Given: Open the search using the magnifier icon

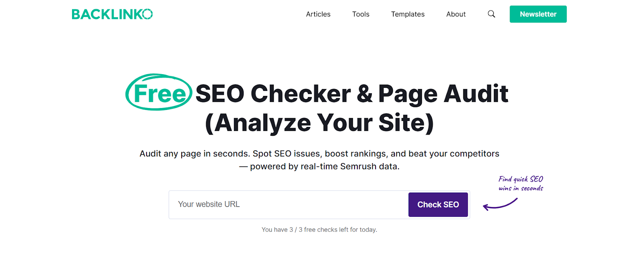Looking at the screenshot, I should pyautogui.click(x=491, y=14).
